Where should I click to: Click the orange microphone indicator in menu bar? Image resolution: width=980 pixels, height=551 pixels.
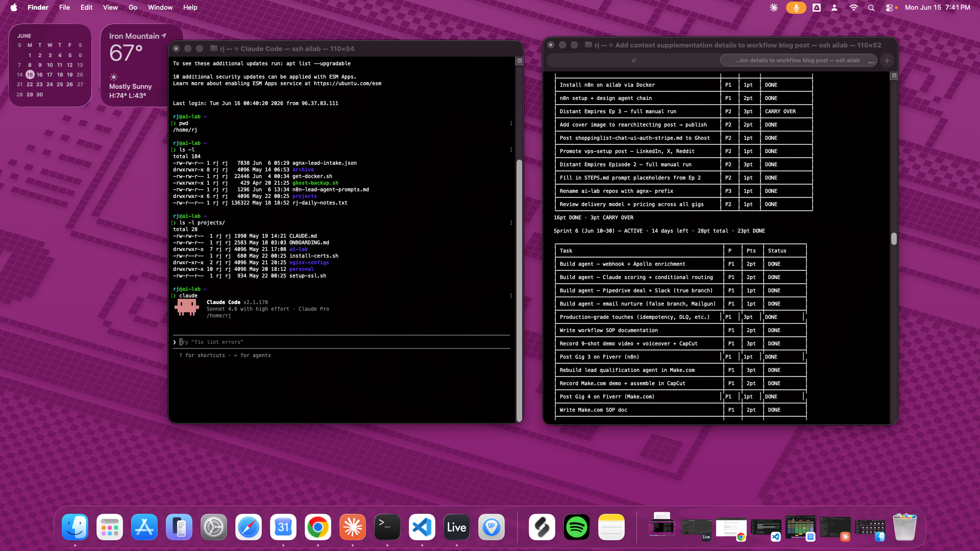(796, 8)
